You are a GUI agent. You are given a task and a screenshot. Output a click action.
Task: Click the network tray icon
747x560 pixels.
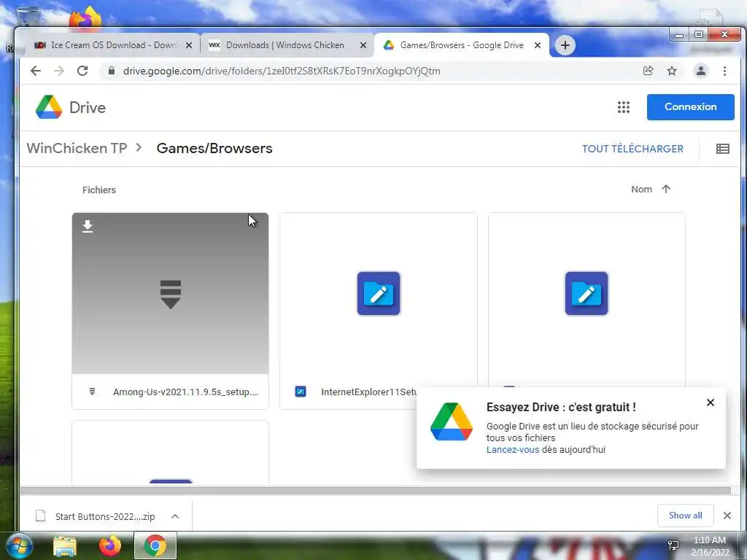coord(673,545)
